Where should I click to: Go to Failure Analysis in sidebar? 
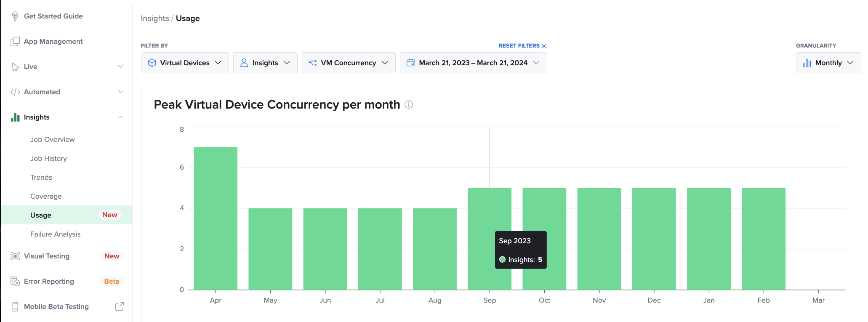coord(55,234)
